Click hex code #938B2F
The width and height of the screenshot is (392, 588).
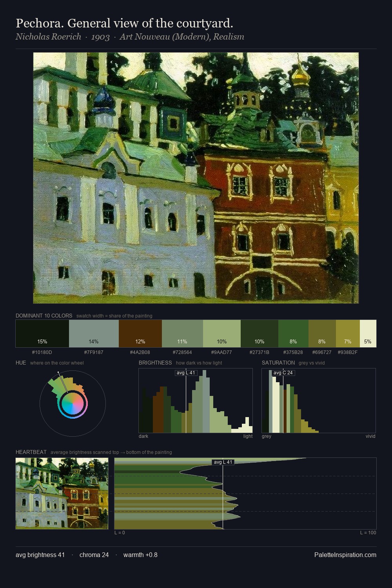347,352
